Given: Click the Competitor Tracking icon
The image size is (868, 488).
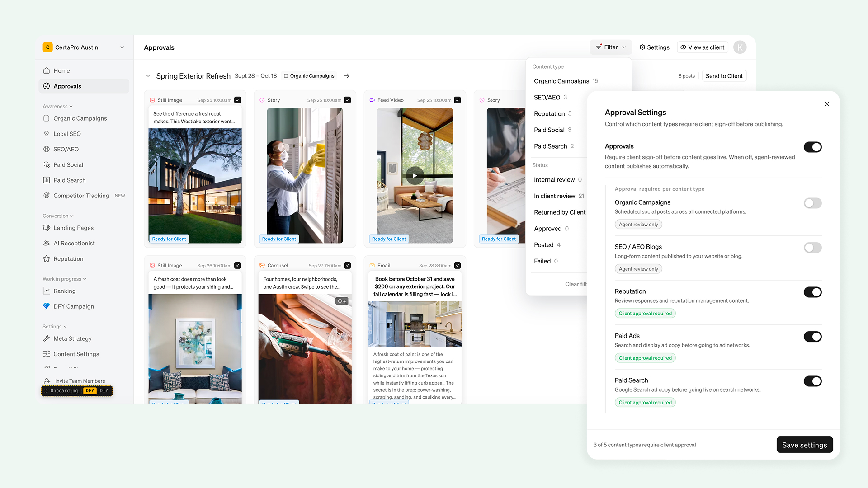Looking at the screenshot, I should click(46, 196).
